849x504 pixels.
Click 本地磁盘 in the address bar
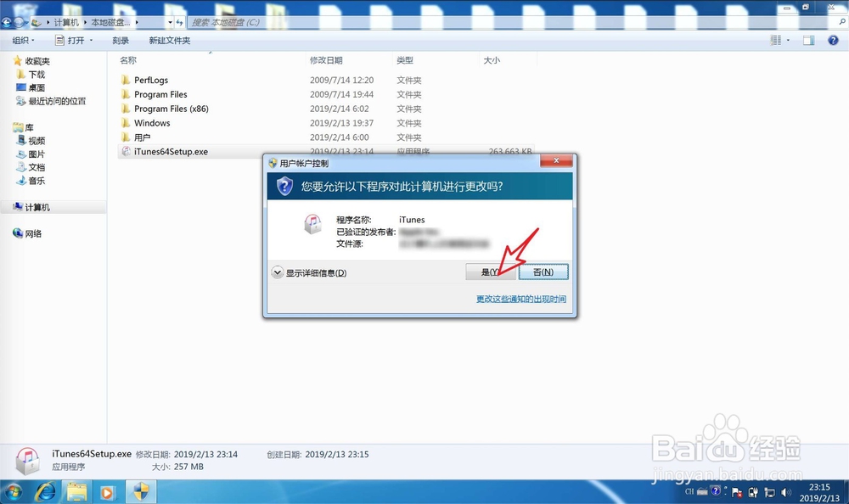(110, 22)
